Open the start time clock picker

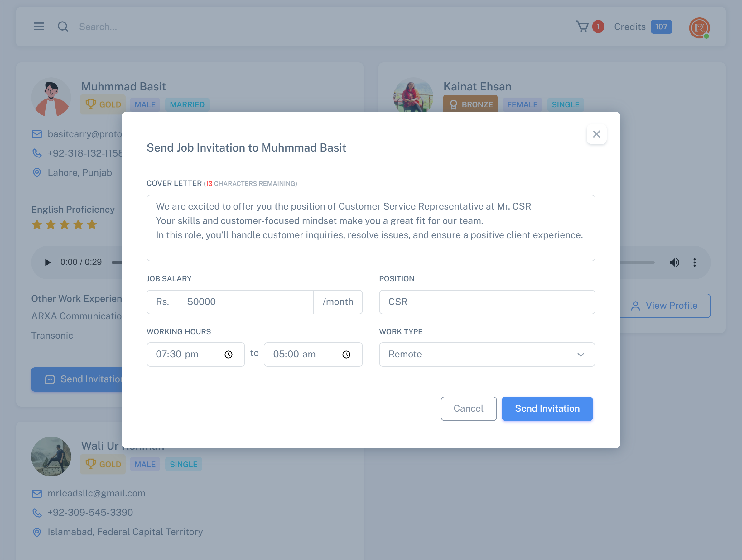click(229, 355)
